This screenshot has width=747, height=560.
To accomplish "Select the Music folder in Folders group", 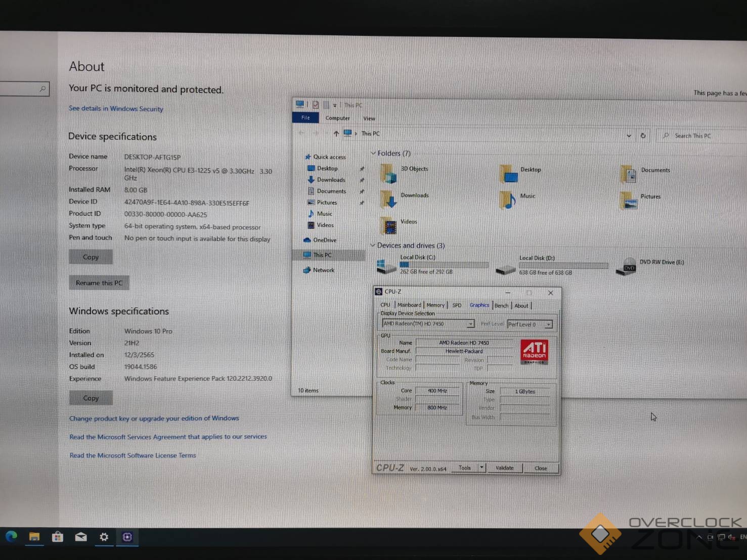I will [x=517, y=200].
